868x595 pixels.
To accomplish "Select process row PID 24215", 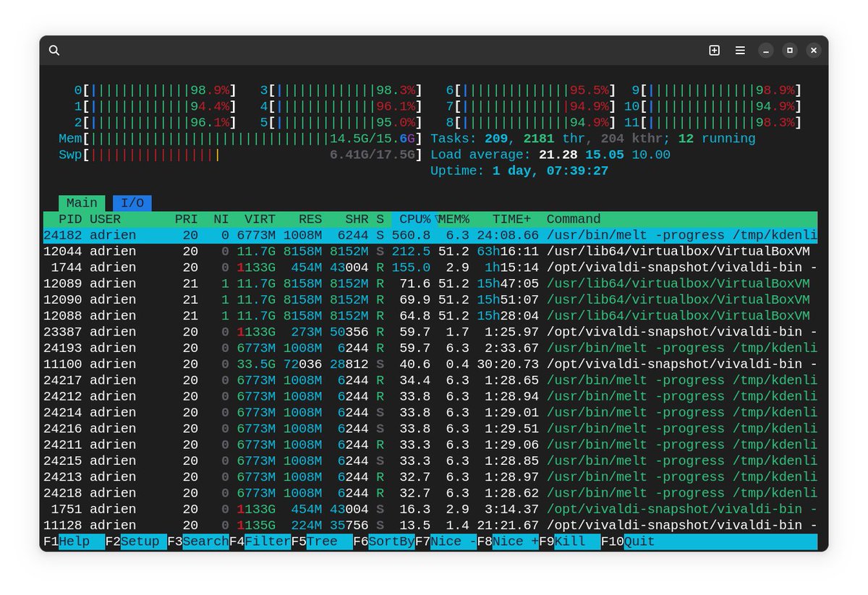I will [430, 461].
